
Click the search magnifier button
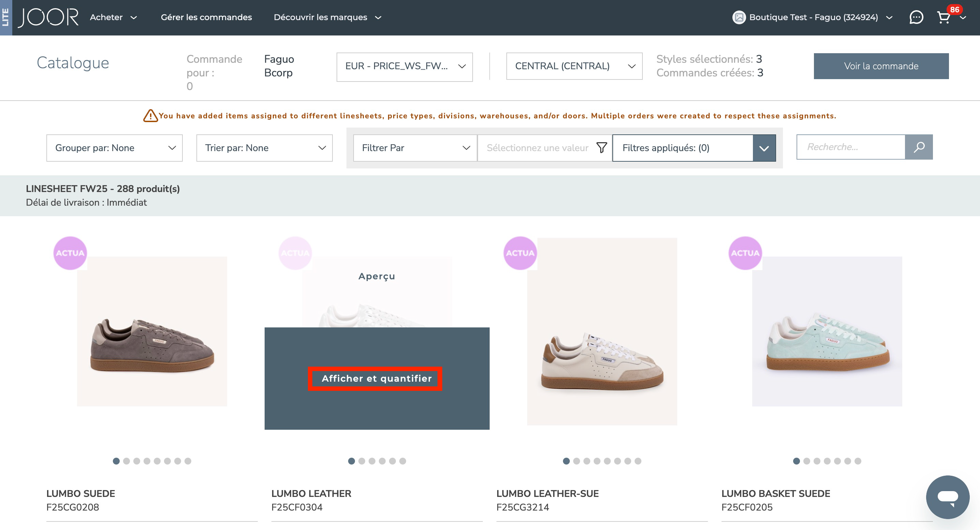[919, 147]
